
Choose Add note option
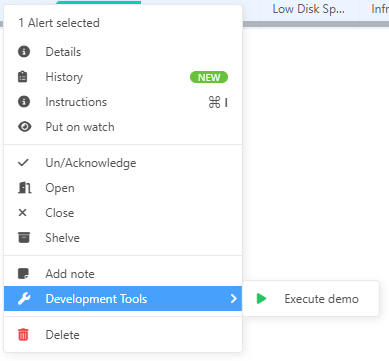click(x=123, y=274)
